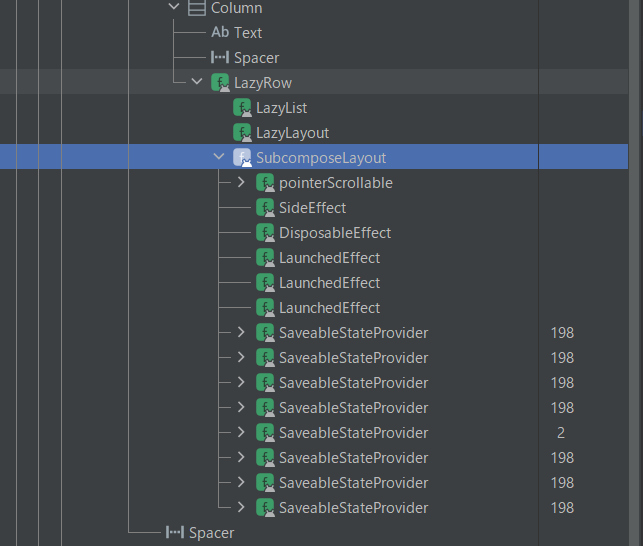Click the SideEffect composable icon
643x546 pixels.
click(x=265, y=208)
